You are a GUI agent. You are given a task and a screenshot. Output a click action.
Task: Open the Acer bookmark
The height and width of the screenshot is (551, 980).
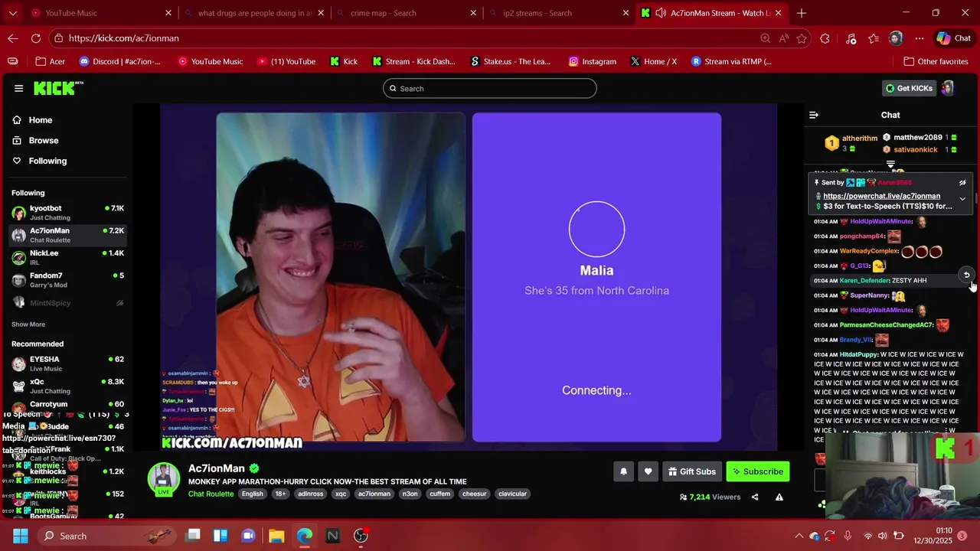[x=50, y=61]
